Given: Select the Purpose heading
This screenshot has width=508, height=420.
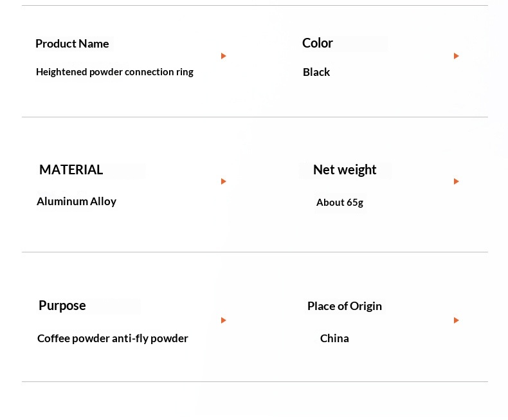Looking at the screenshot, I should pos(62,306).
